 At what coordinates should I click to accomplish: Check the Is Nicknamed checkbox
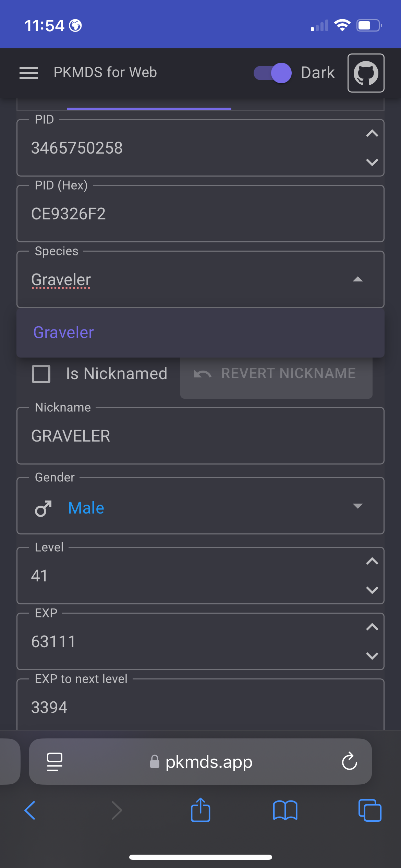(x=41, y=374)
